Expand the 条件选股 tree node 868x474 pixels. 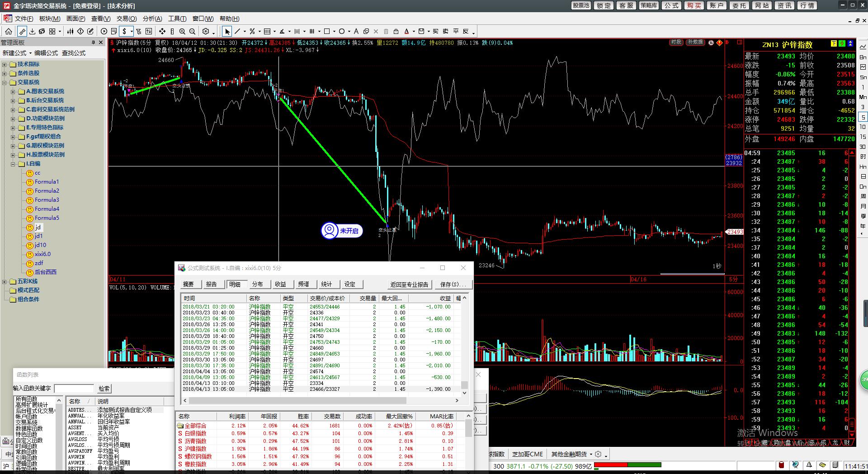coord(5,73)
